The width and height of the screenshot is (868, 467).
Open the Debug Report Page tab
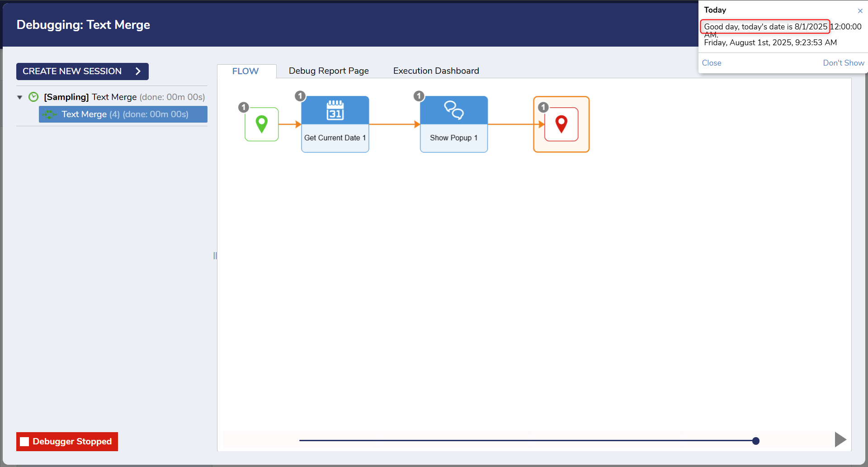click(329, 71)
